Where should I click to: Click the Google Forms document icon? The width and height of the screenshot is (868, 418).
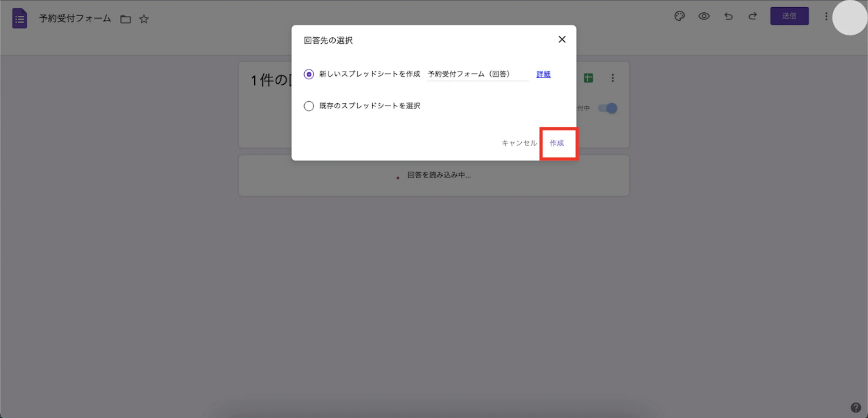(x=19, y=18)
